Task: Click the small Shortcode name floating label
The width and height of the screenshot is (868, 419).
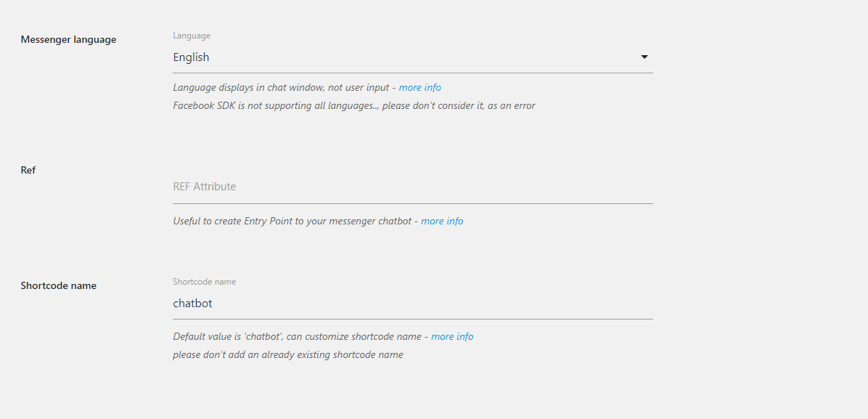Action: pyautogui.click(x=204, y=282)
